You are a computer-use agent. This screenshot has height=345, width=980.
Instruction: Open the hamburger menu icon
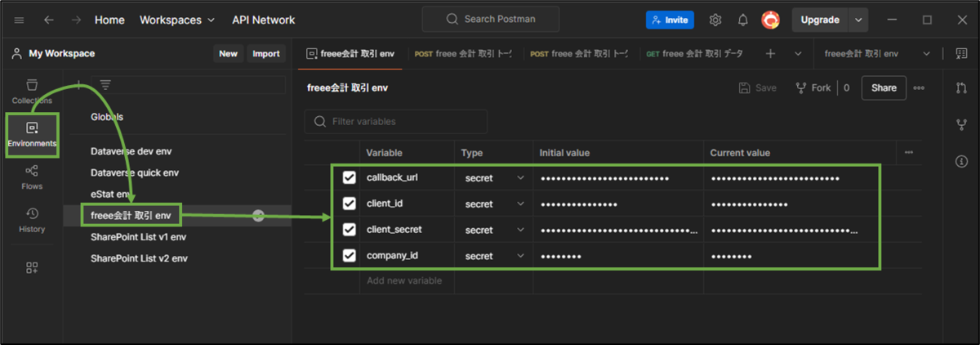[20, 20]
